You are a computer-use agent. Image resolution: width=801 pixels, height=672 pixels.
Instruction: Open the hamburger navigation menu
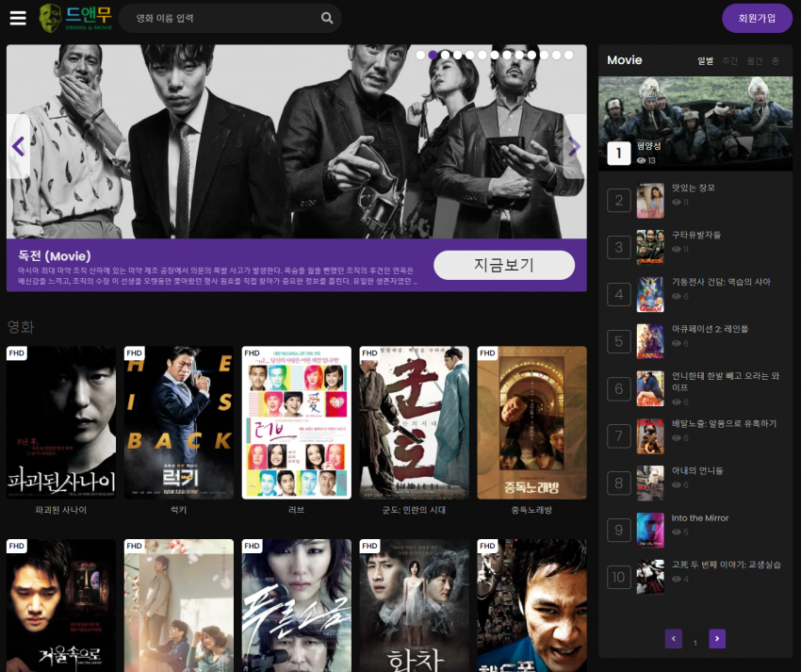(x=18, y=19)
